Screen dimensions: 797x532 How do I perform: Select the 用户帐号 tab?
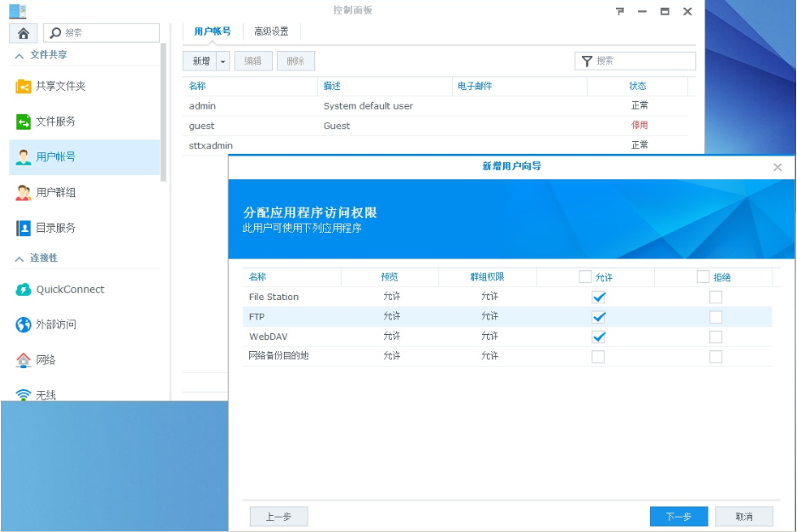pos(212,31)
